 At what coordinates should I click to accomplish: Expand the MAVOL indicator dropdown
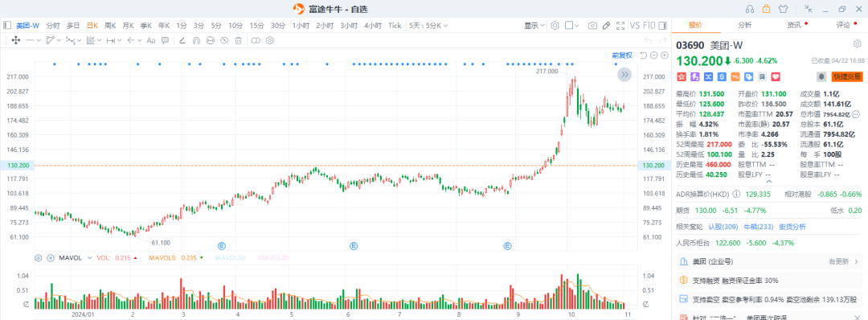[x=89, y=258]
